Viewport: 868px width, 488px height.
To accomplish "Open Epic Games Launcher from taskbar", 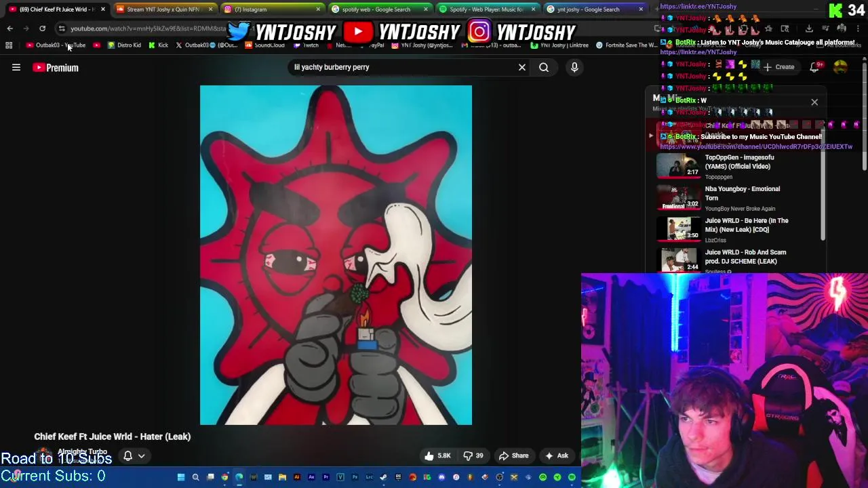I will pos(398,477).
